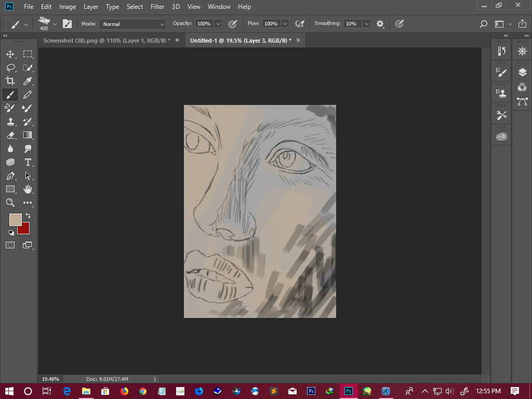Select the Gradient tool
Screen dimensions: 532x399
pos(28,135)
